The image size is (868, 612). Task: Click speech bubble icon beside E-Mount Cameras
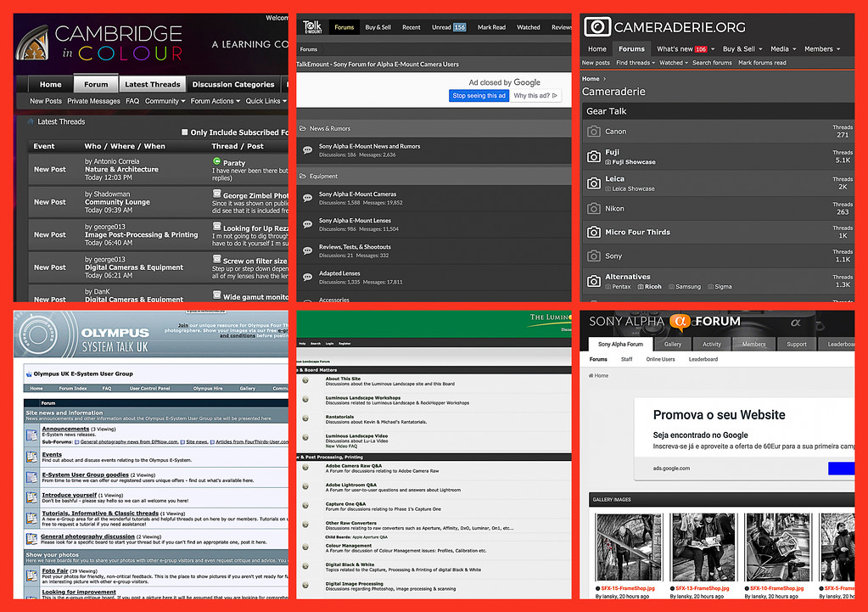307,199
